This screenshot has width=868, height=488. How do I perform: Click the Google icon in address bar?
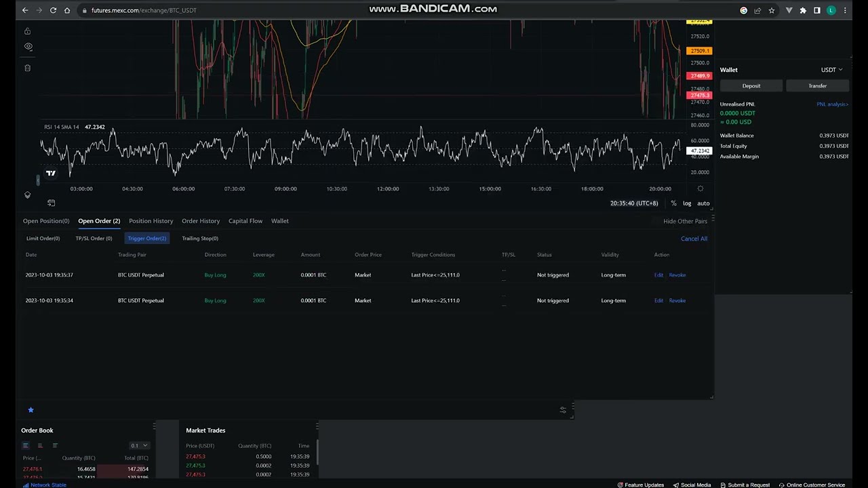744,10
